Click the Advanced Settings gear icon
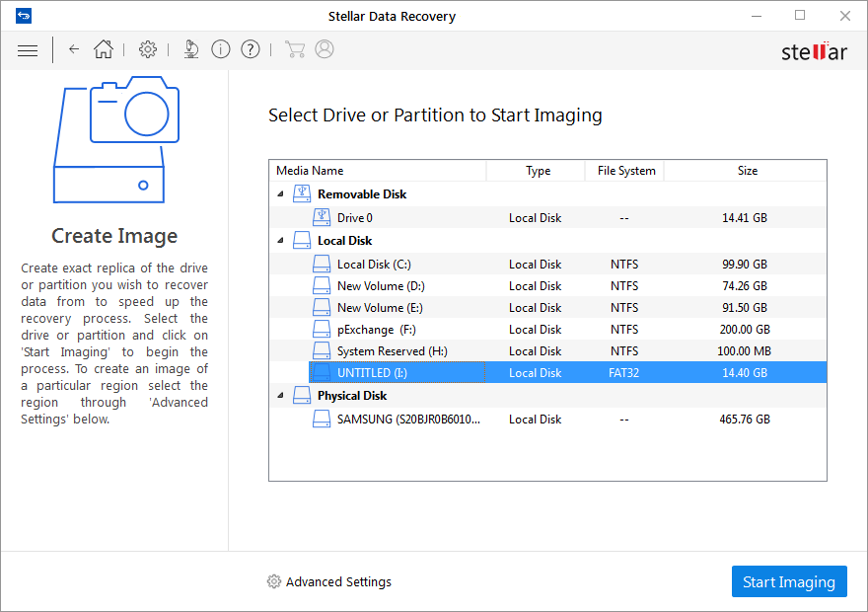Viewport: 868px width, 612px height. 274,581
